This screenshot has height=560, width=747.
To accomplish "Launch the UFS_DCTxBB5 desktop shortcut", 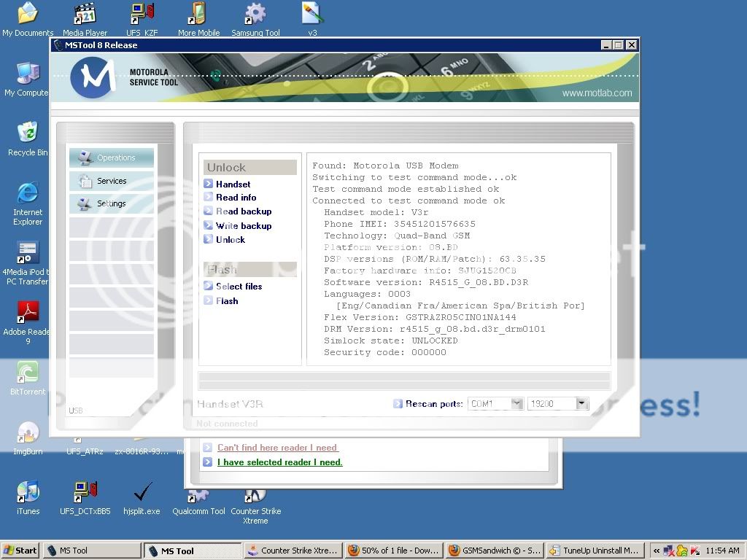I will click(85, 496).
